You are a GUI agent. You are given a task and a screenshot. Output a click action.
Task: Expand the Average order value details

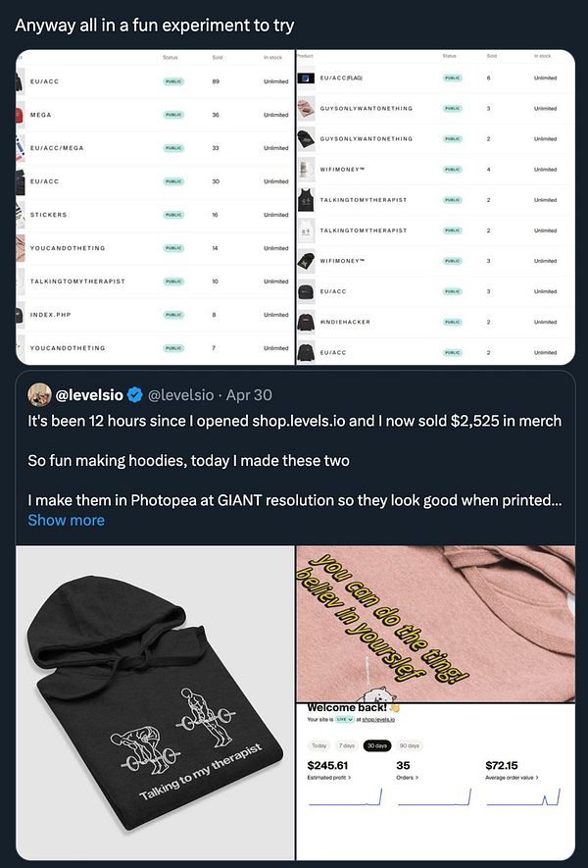pos(512,777)
